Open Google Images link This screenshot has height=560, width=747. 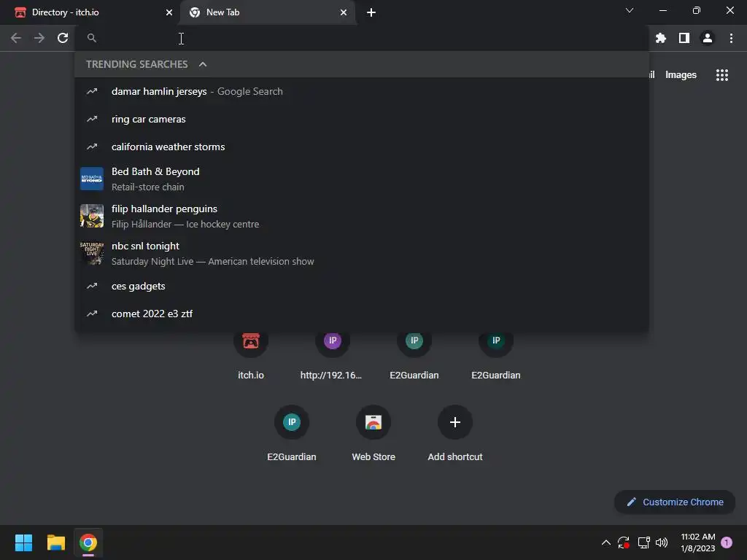[x=681, y=75]
